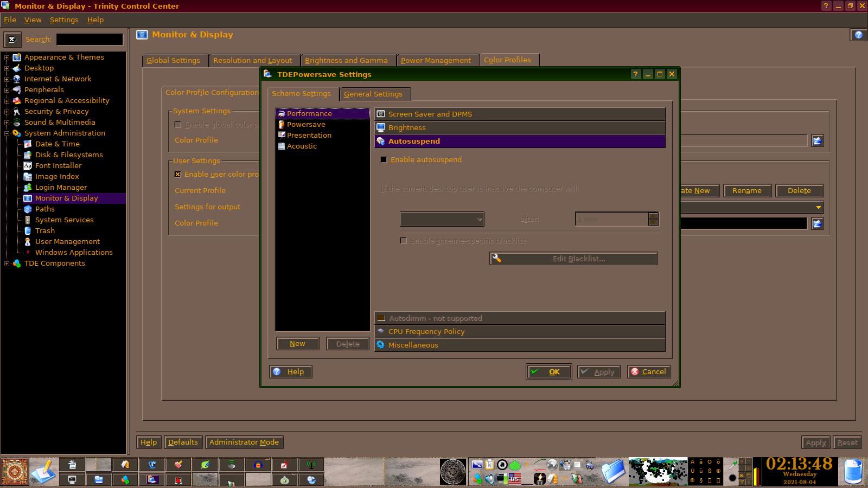
Task: Expand the TDE Components tree node
Action: [x=7, y=264]
